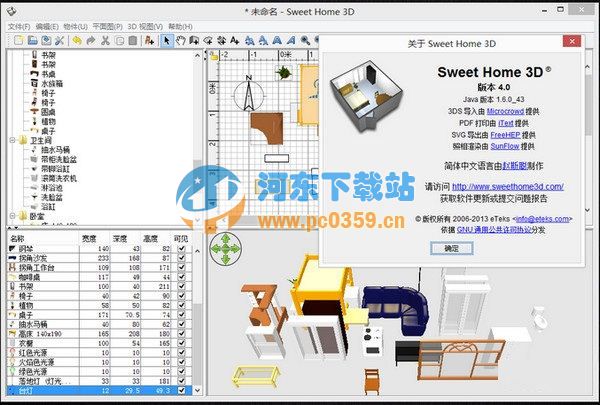The width and height of the screenshot is (600, 405).
Task: Click the up arrow of 3D navigation pad
Action: pyautogui.click(x=225, y=239)
